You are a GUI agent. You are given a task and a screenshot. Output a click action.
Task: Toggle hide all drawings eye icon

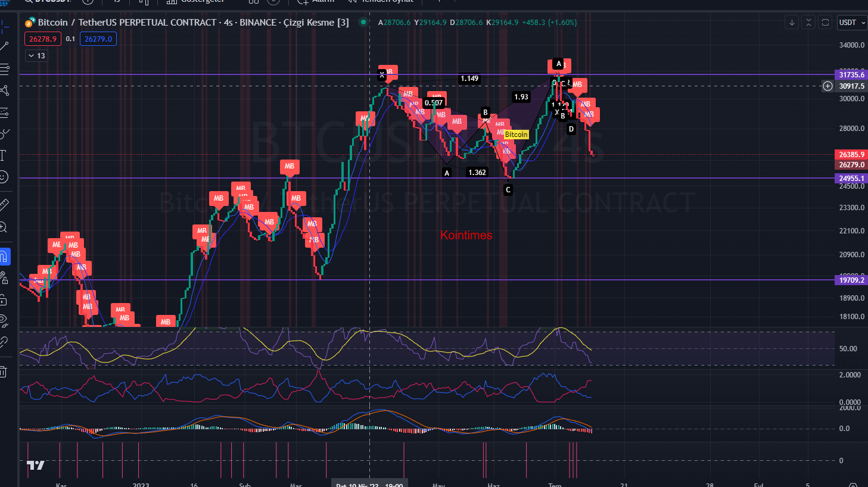pos(4,321)
